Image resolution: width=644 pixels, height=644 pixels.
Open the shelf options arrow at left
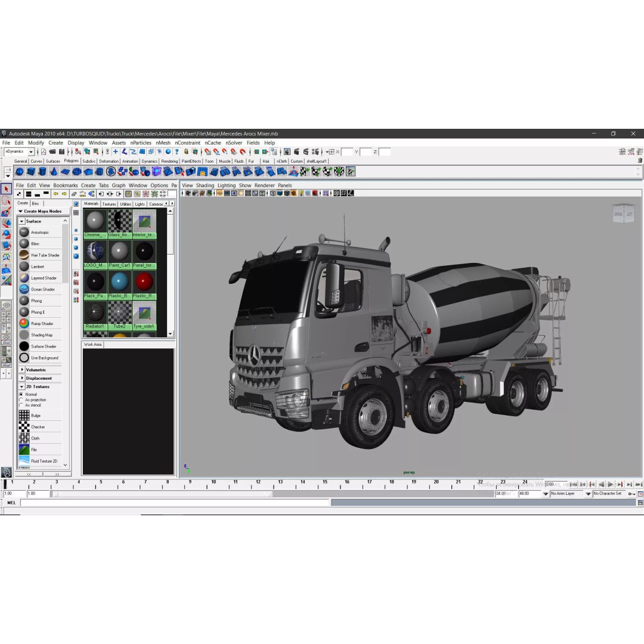pos(8,176)
